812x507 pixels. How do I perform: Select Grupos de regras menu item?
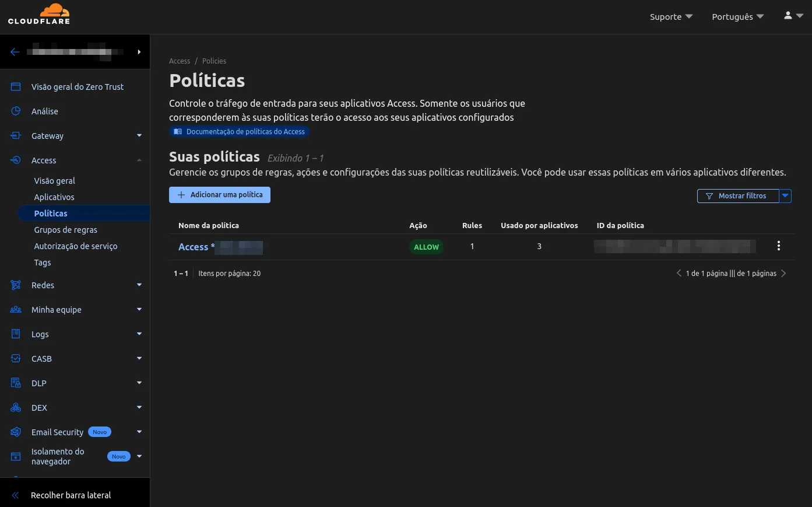coord(66,230)
